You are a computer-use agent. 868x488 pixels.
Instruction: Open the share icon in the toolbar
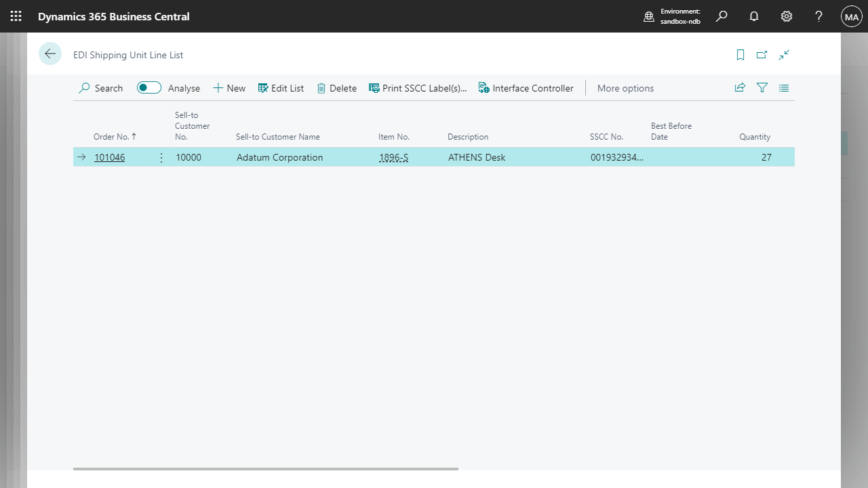tap(740, 88)
